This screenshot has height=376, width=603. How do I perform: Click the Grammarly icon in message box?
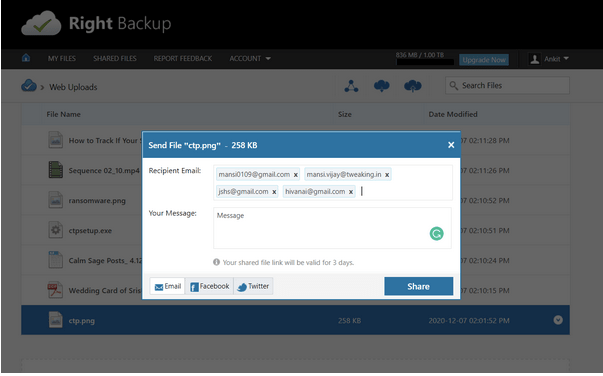[436, 233]
